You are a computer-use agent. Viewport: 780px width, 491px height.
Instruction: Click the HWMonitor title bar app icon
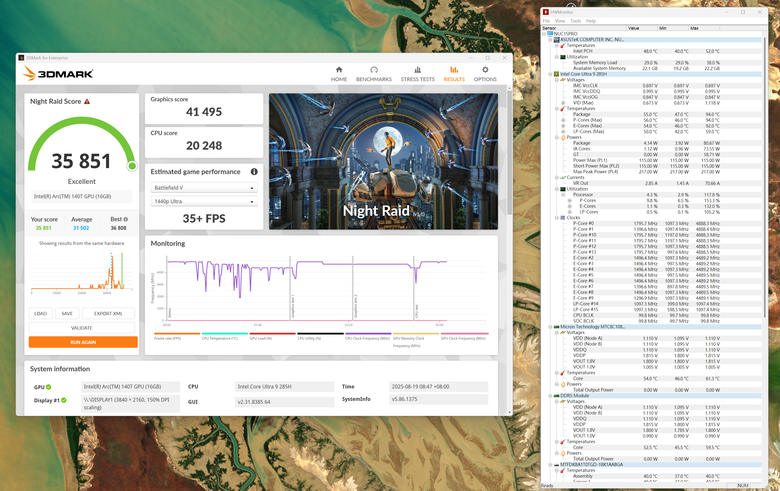pos(546,12)
